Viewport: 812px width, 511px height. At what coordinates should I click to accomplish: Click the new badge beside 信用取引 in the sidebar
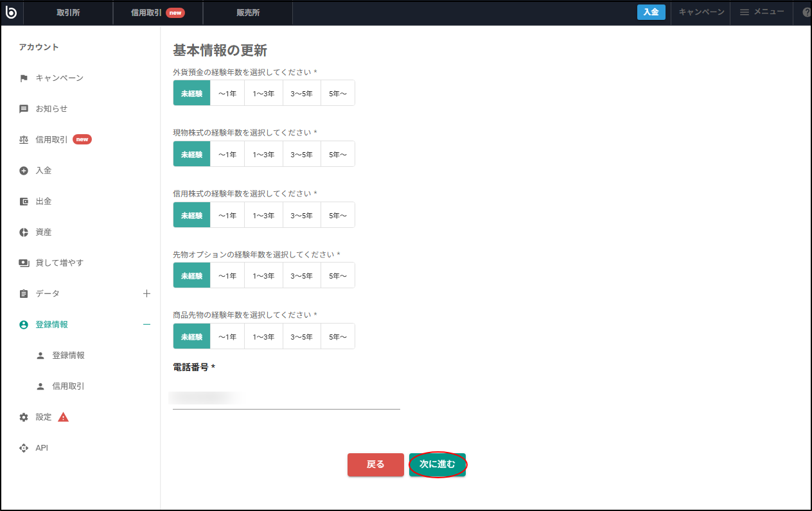82,139
